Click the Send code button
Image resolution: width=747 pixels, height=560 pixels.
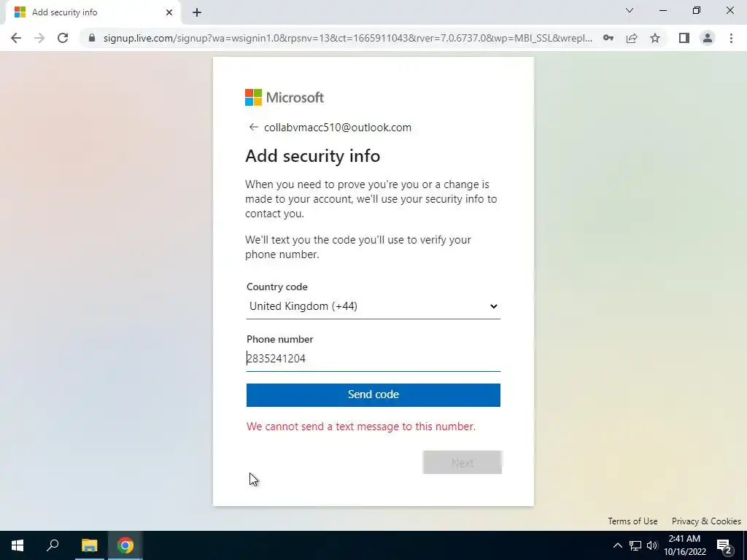373,394
